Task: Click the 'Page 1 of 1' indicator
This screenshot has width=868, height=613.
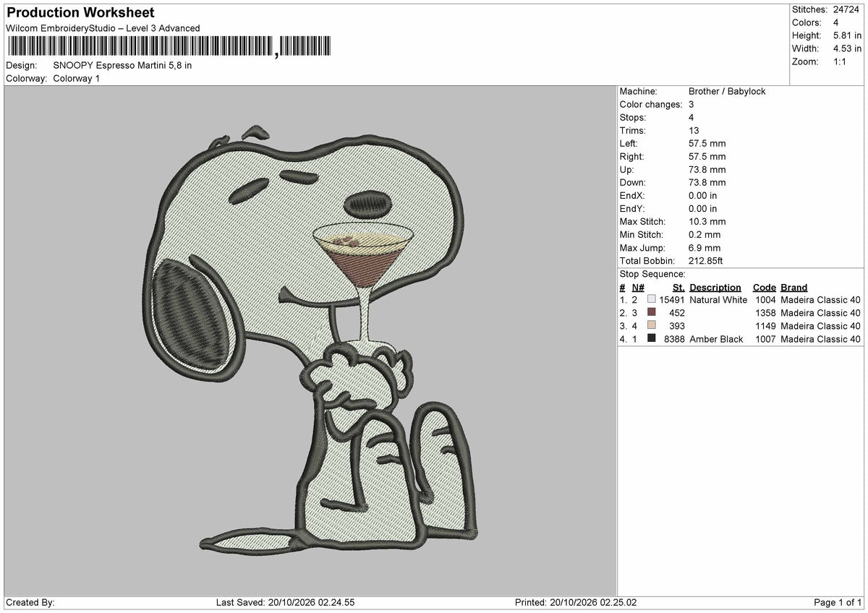Action: [838, 602]
